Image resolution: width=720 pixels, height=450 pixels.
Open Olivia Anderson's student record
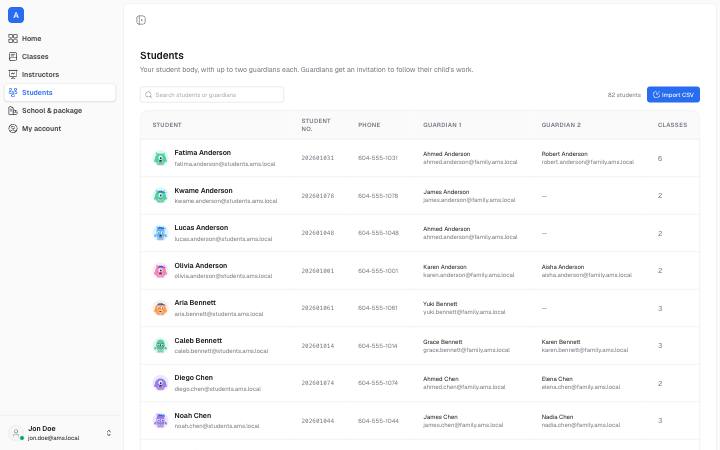[x=201, y=266]
